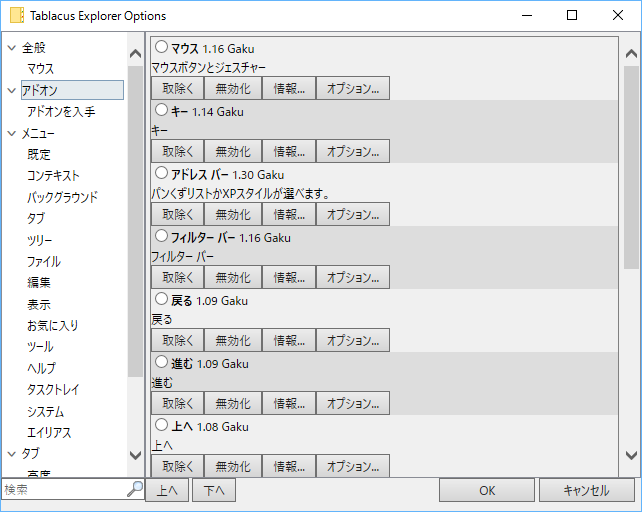Click 取除く for the キー addon
642x512 pixels.
(177, 151)
